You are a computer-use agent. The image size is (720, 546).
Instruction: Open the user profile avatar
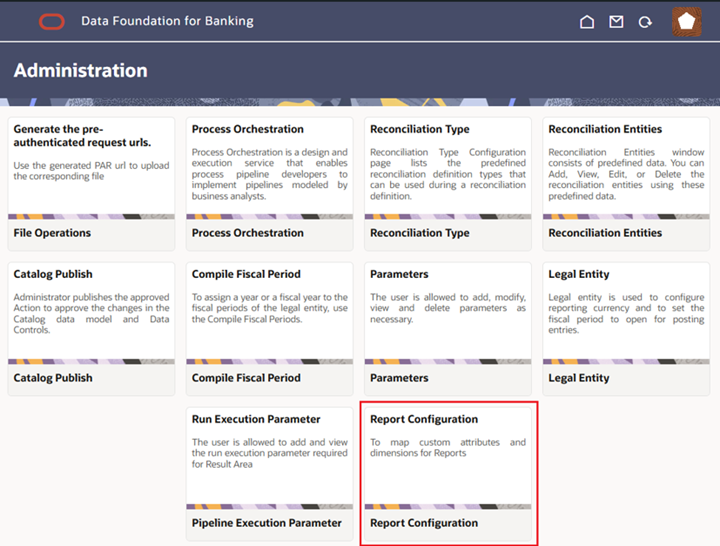(686, 22)
